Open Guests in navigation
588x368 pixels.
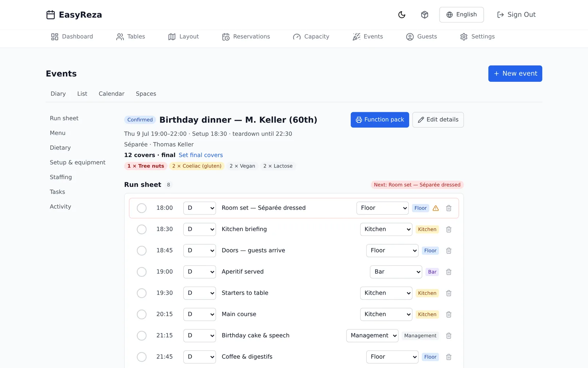click(x=422, y=37)
